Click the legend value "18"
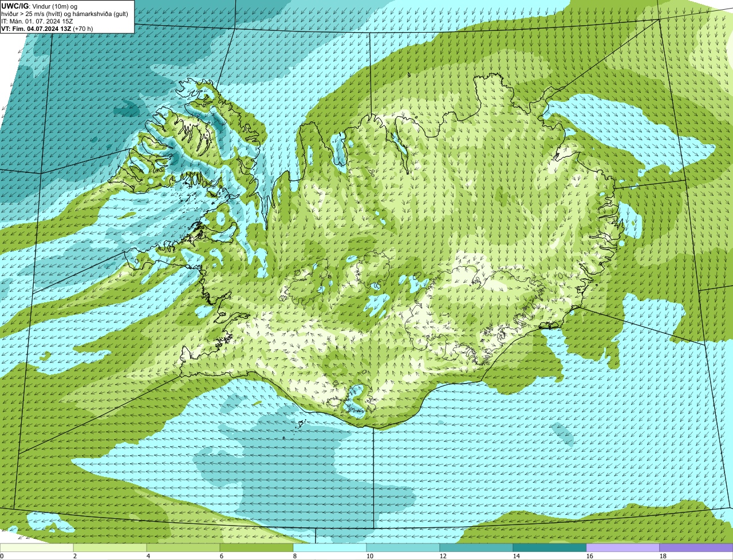Viewport: 733px width, 560px height. coord(663,556)
